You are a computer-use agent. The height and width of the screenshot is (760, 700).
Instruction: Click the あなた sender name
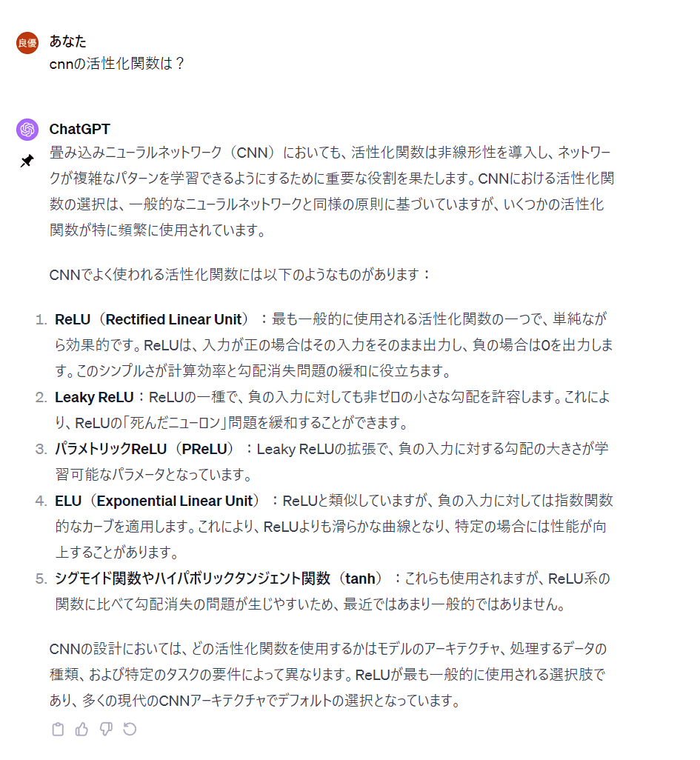(x=68, y=41)
